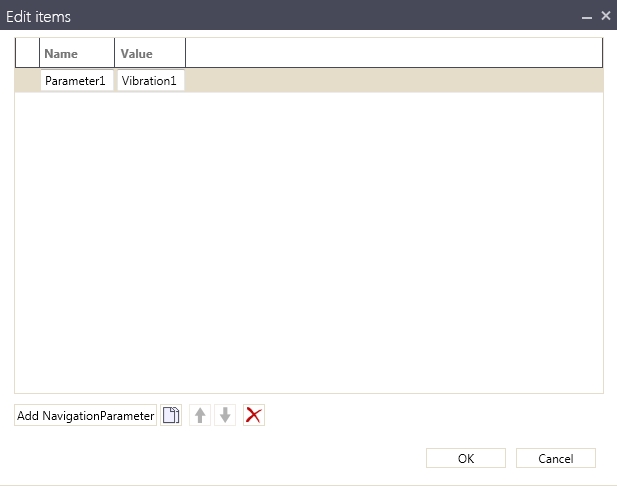Minimize the Edit items dialog

click(x=587, y=17)
